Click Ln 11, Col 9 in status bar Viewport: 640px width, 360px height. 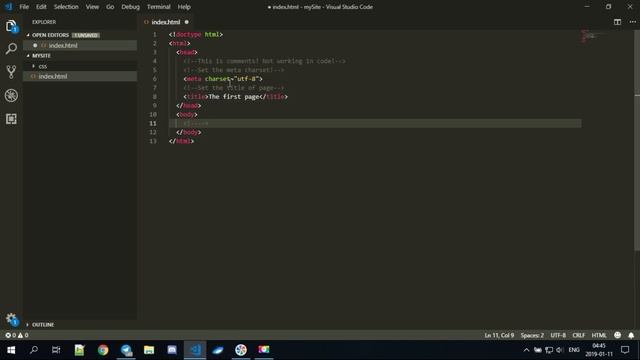pyautogui.click(x=499, y=335)
